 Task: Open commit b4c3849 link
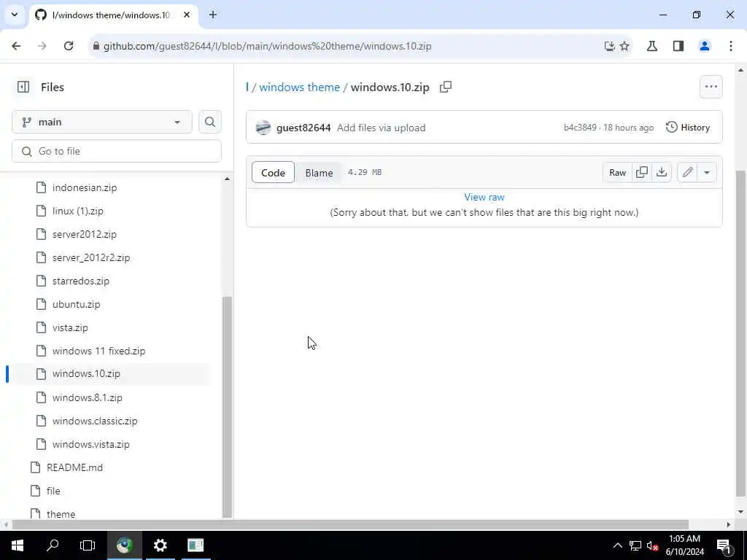pyautogui.click(x=580, y=127)
